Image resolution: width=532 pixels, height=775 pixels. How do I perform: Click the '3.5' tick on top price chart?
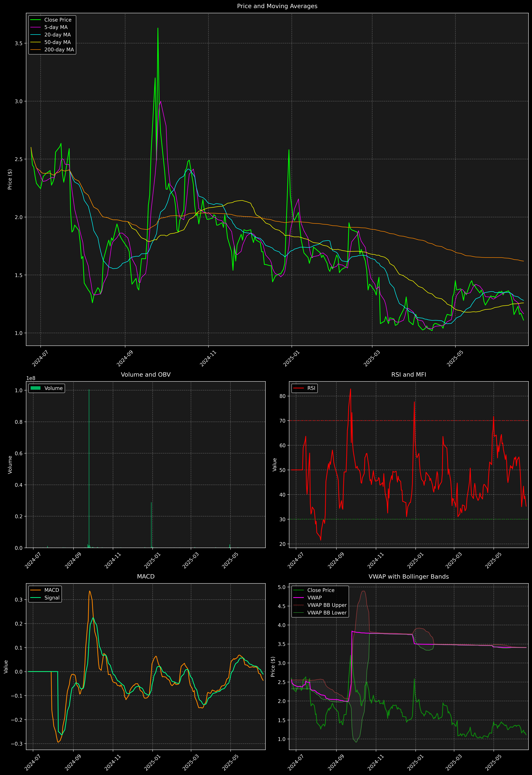tap(19, 43)
